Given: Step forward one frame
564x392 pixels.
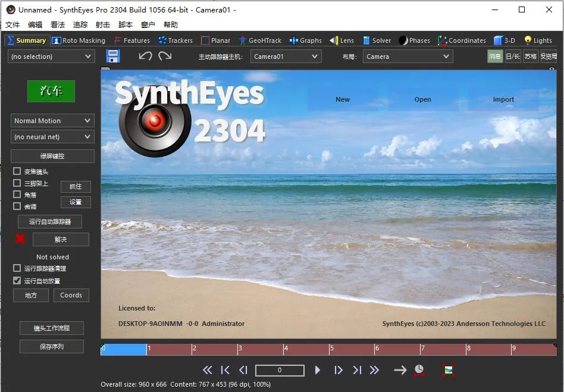Looking at the screenshot, I should click(339, 370).
